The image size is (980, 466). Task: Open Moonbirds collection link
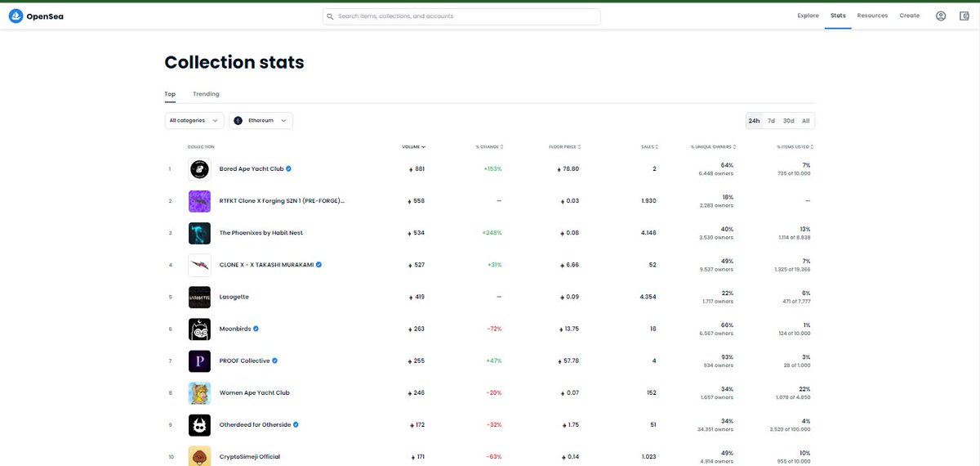(x=235, y=329)
